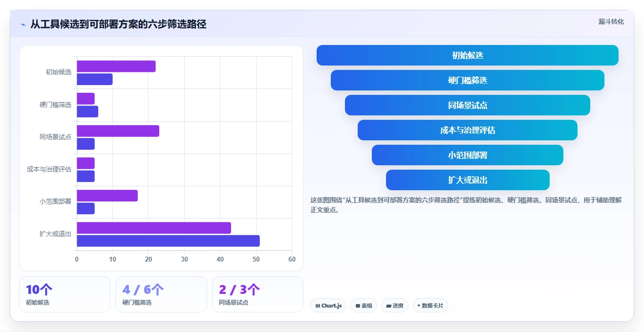Click the 扩大或退出 funnel stage

[468, 180]
